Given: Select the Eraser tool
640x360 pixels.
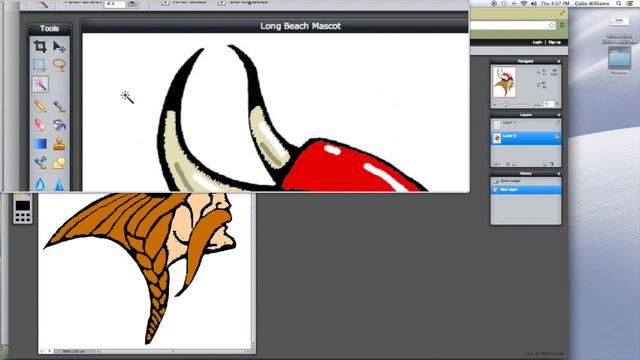Looking at the screenshot, I should point(40,124).
